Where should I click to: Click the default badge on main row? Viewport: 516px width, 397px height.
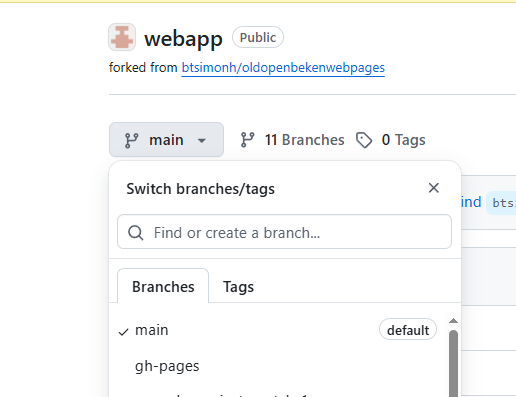click(x=408, y=330)
